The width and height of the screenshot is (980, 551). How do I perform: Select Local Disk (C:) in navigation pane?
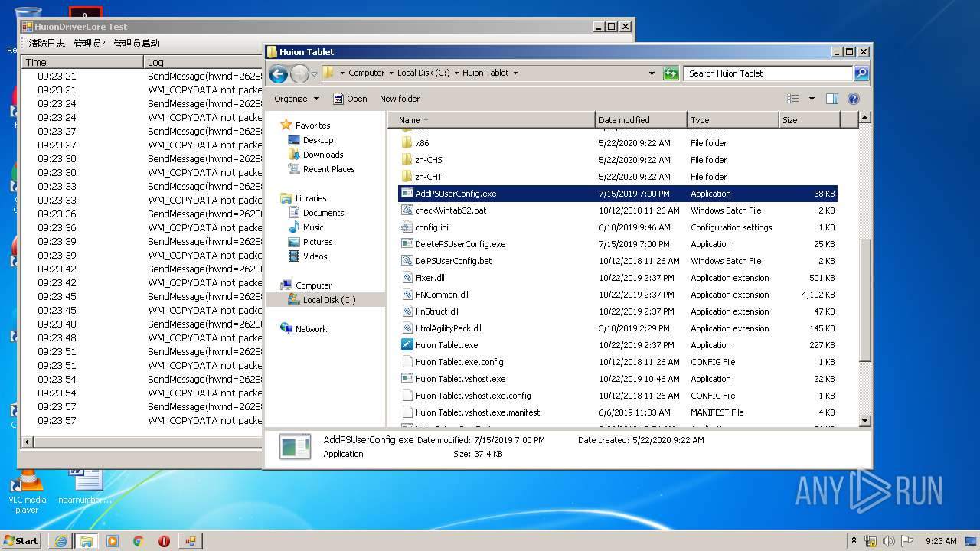[x=328, y=300]
